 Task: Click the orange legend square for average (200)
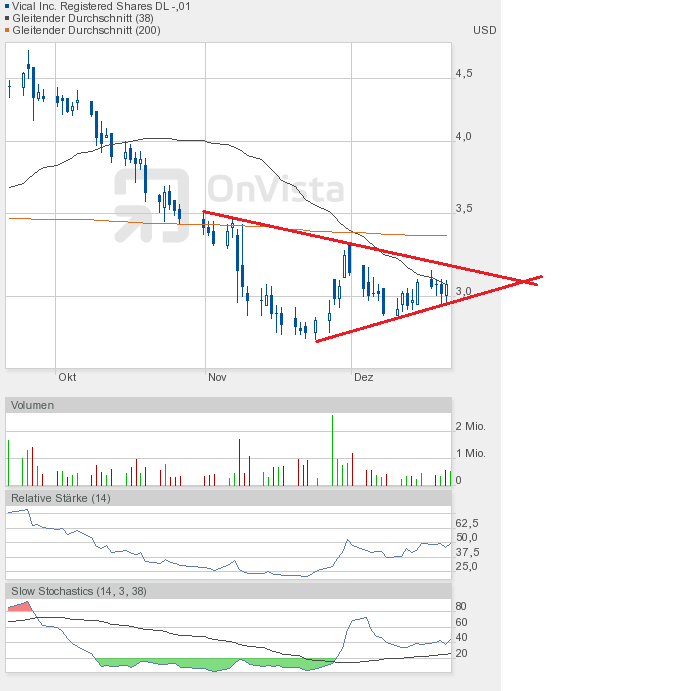point(7,30)
